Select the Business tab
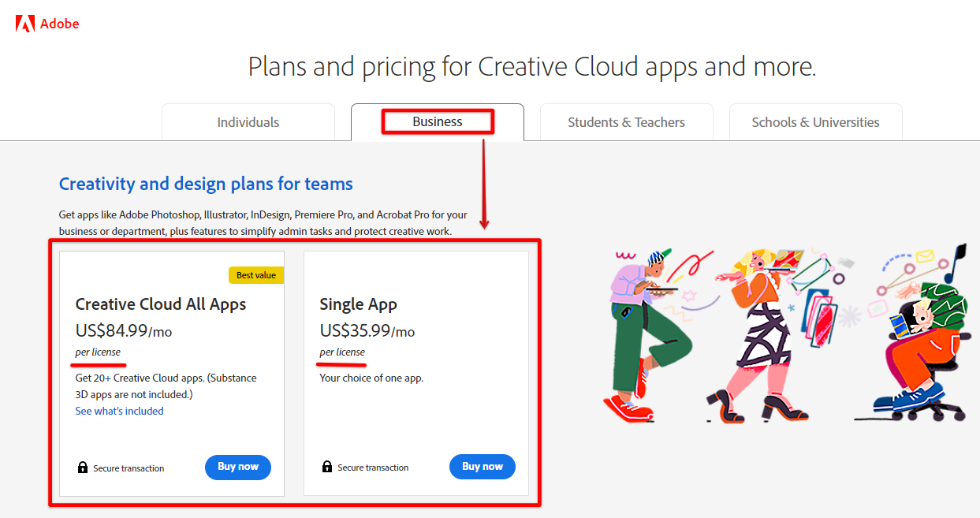The height and width of the screenshot is (518, 980). [438, 121]
